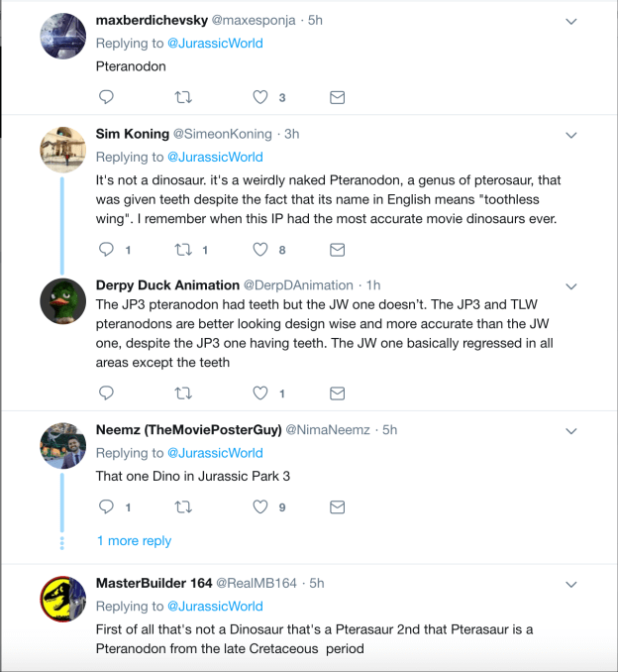Retweet Derpy Duck Animation's tweet
Viewport: 618px width, 672px height.
(x=183, y=393)
